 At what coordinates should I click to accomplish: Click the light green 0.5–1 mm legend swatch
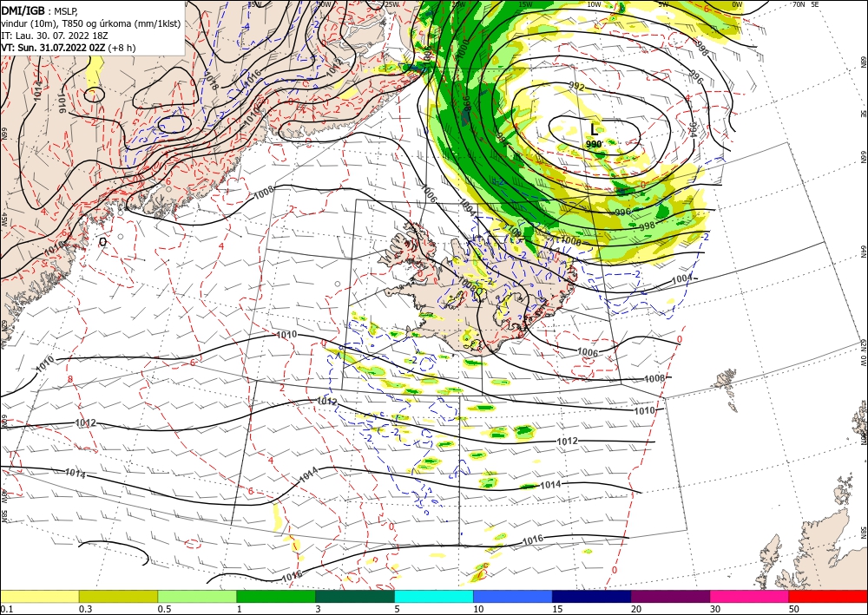(x=197, y=596)
